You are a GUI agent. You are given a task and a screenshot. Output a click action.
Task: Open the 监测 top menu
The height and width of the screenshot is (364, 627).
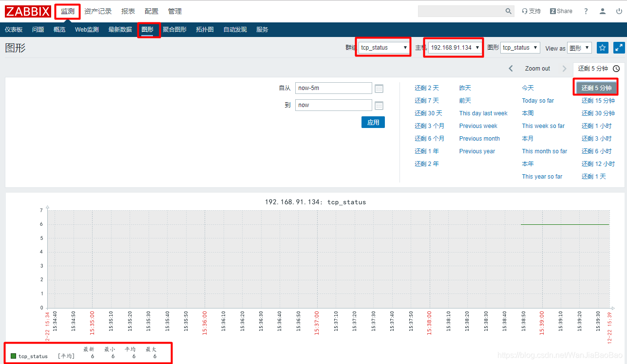(x=68, y=11)
